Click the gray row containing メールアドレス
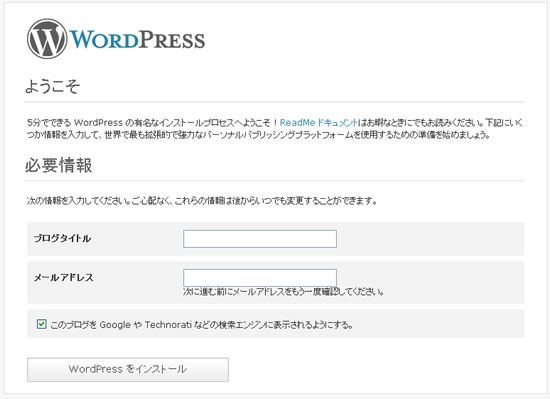The width and height of the screenshot is (550, 399). pos(275,283)
